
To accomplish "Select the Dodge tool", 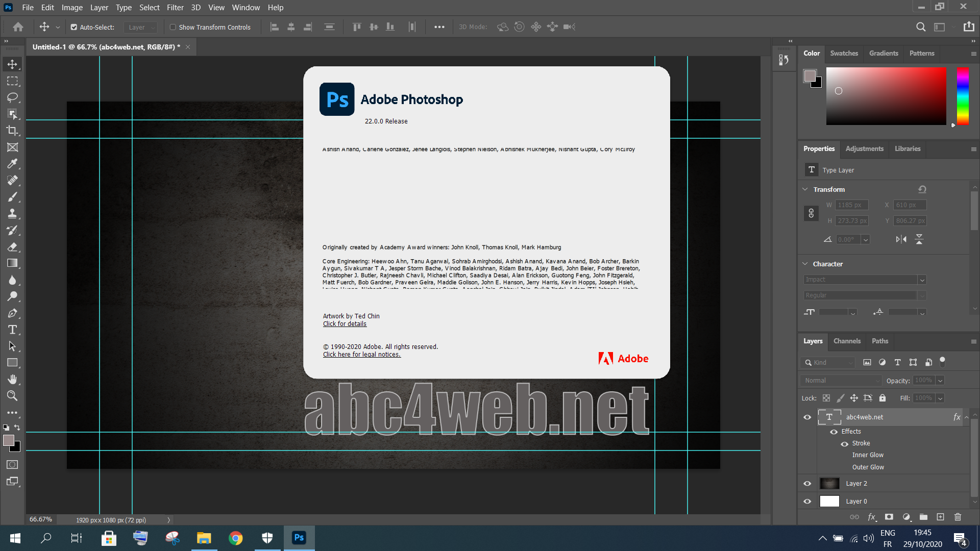I will [12, 296].
